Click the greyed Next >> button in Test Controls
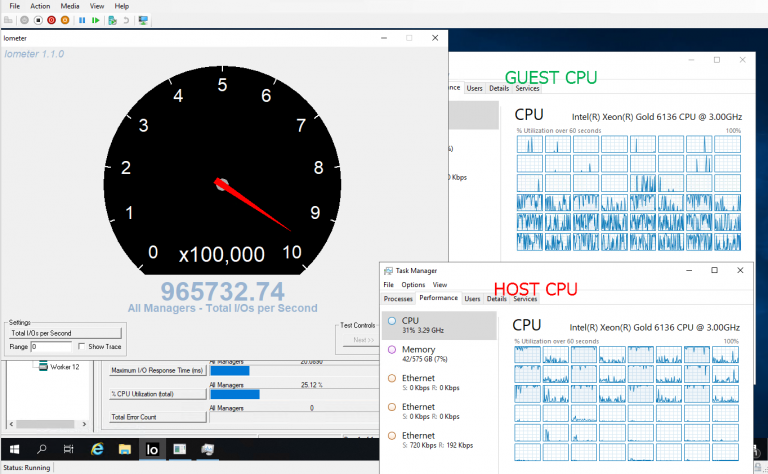Viewport: 768px width, 474px height. pos(363,340)
